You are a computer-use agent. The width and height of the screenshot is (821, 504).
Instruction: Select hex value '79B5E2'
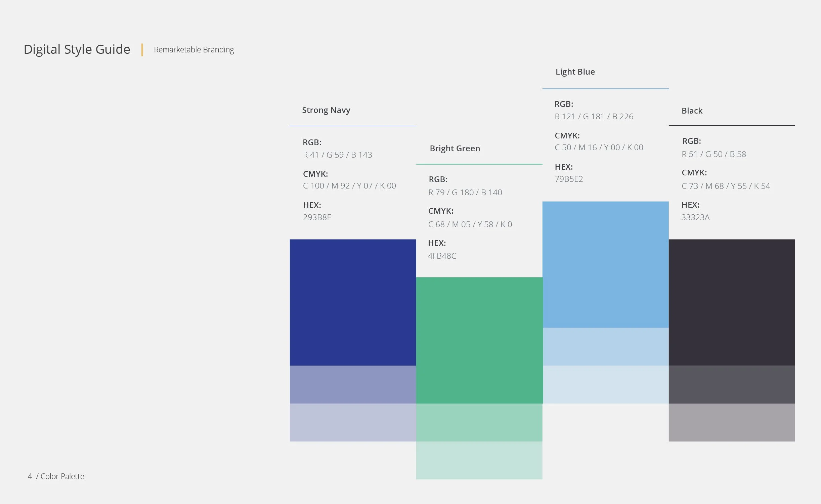click(x=569, y=179)
